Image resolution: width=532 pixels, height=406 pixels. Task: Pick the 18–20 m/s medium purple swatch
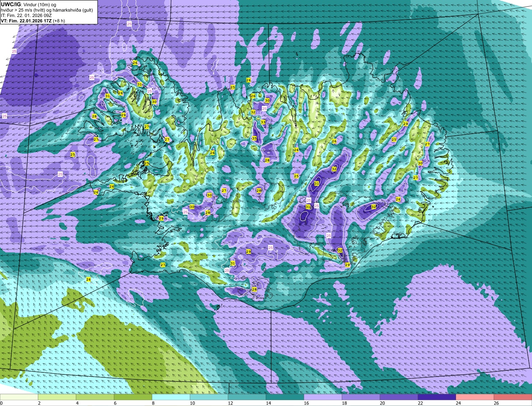pyautogui.click(x=361, y=397)
